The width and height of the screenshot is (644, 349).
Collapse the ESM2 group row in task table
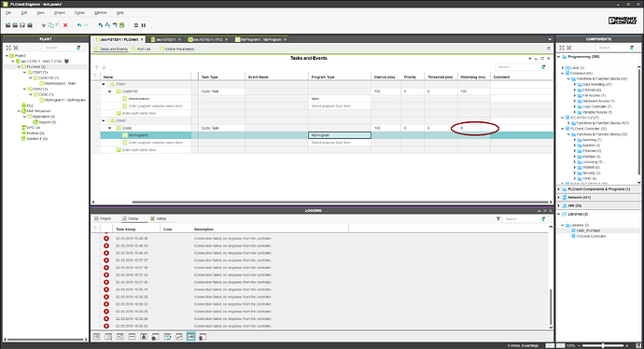(x=104, y=120)
